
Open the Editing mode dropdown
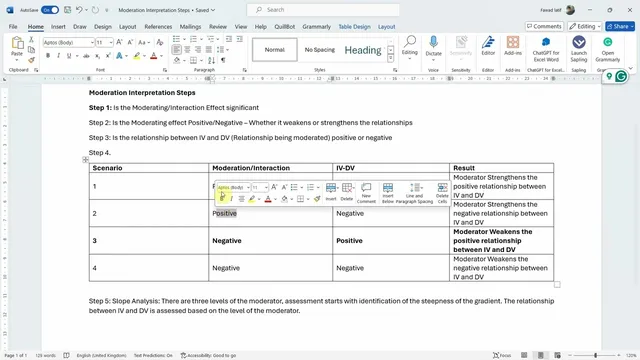click(585, 26)
